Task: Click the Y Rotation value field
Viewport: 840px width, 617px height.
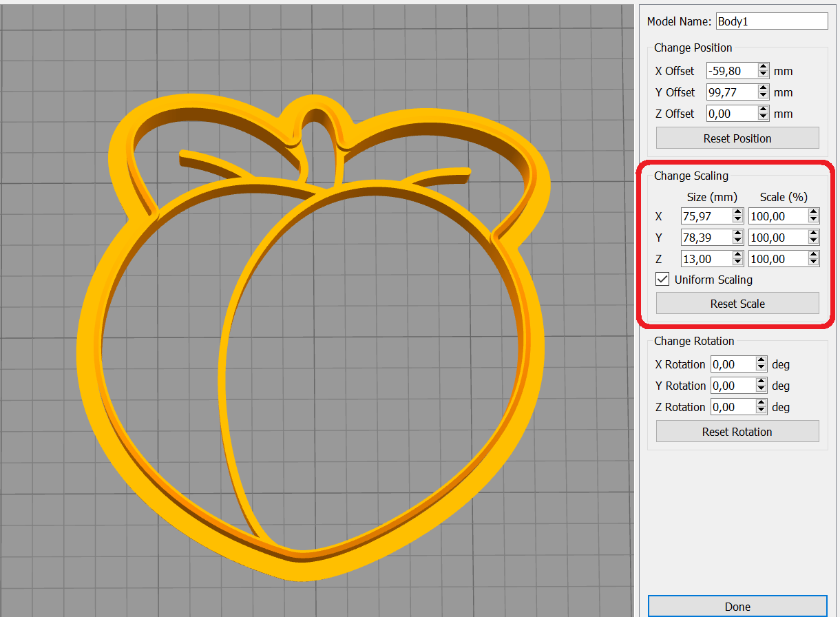Action: click(733, 386)
